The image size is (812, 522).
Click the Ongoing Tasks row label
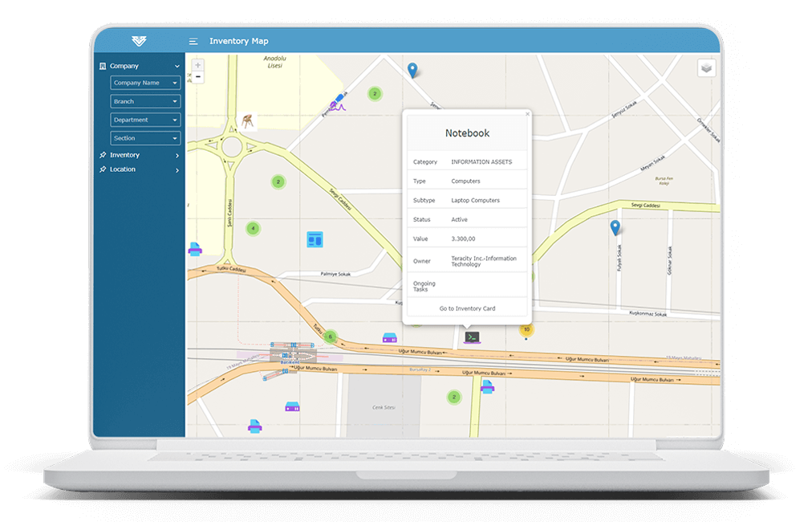[x=424, y=287]
